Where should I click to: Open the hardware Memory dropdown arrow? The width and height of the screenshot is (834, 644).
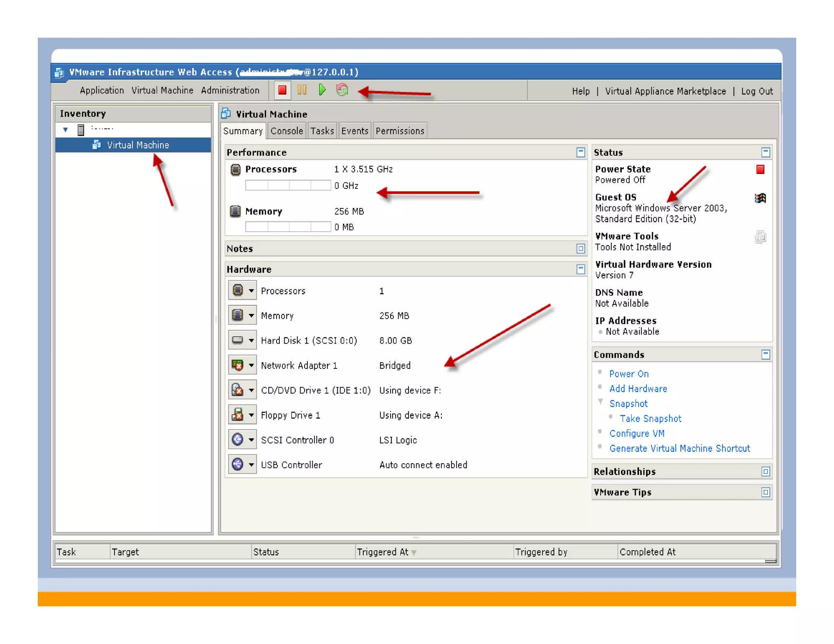pos(251,315)
